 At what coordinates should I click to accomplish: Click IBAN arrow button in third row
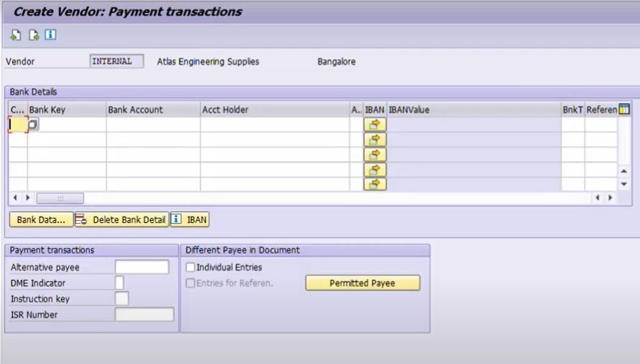(x=374, y=155)
